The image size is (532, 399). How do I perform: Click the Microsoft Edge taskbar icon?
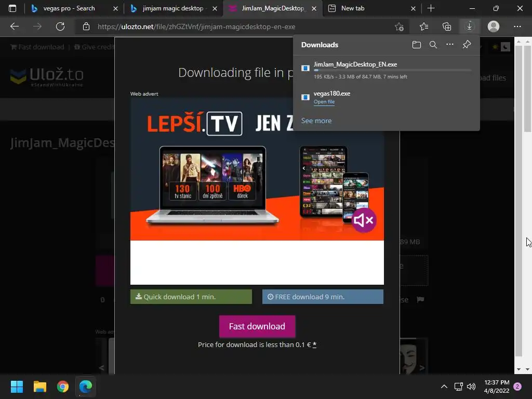(x=86, y=387)
